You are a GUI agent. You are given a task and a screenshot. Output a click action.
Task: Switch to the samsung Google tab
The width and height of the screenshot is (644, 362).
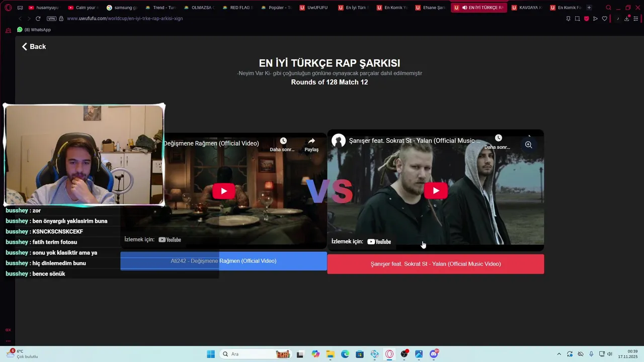point(121,8)
